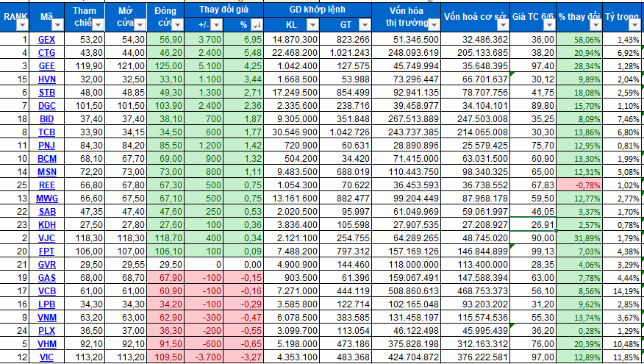Open the Vốn hoá cơ sở filter dropdown
This screenshot has width=644, height=364.
[503, 26]
